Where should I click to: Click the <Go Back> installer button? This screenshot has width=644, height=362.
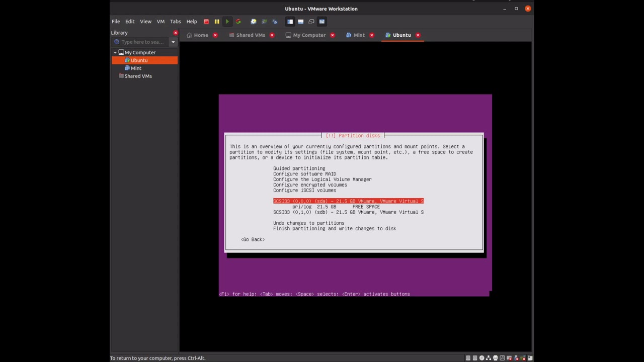point(253,239)
